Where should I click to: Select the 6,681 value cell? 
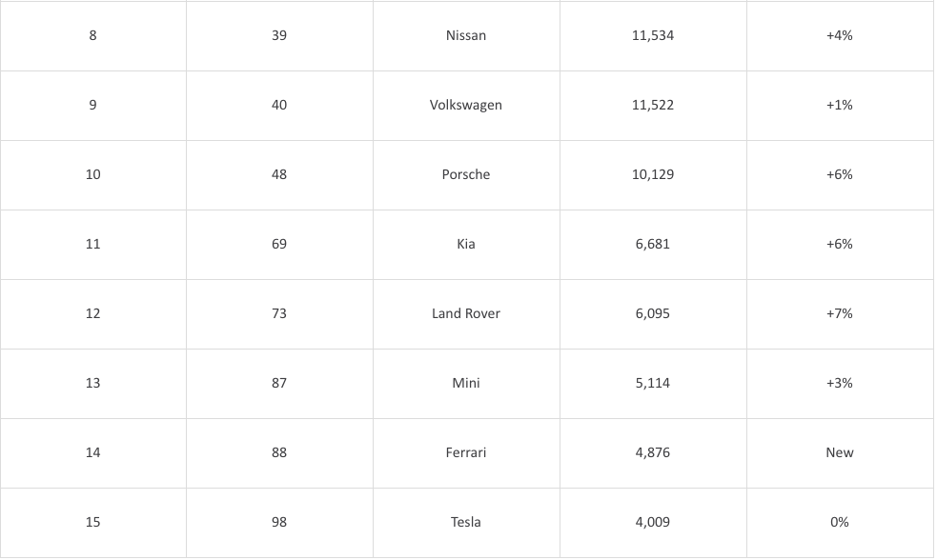[x=652, y=244]
